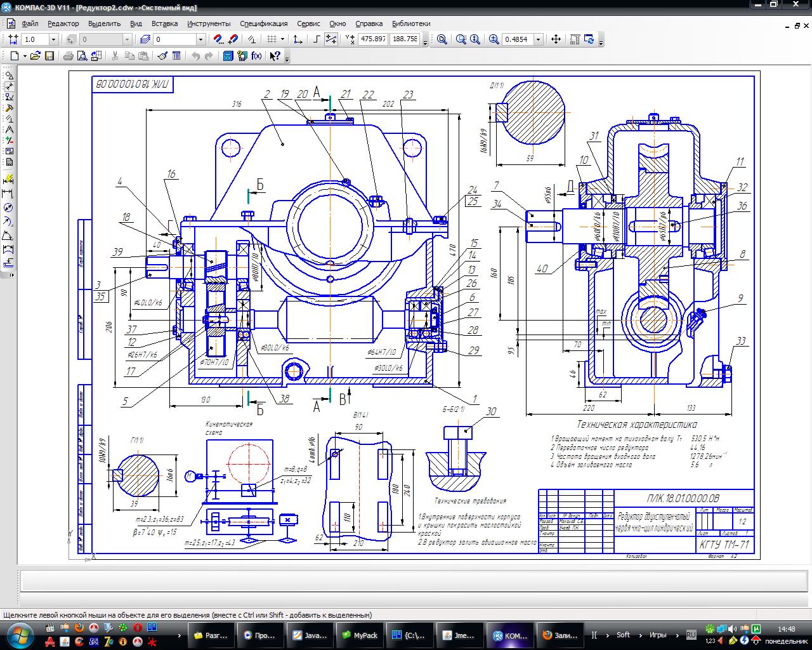This screenshot has height=650, width=812.
Task: Select the auto-dimension lightning tool
Action: tap(9, 180)
